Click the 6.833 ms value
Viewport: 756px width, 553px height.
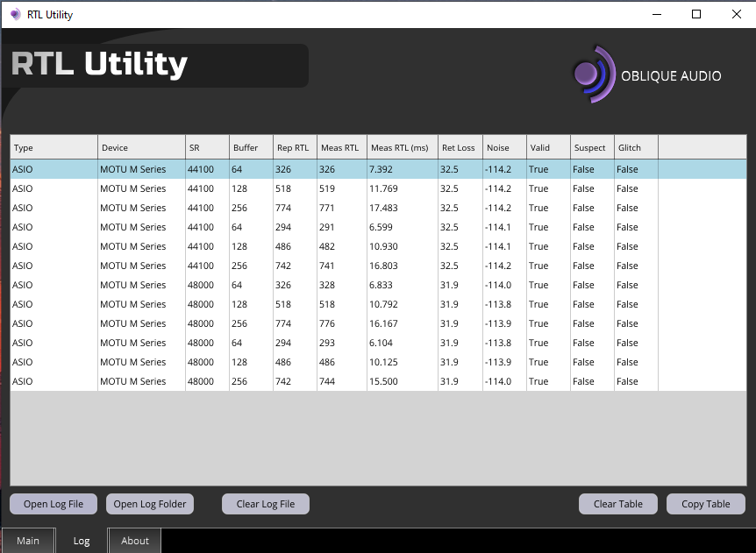[381, 285]
